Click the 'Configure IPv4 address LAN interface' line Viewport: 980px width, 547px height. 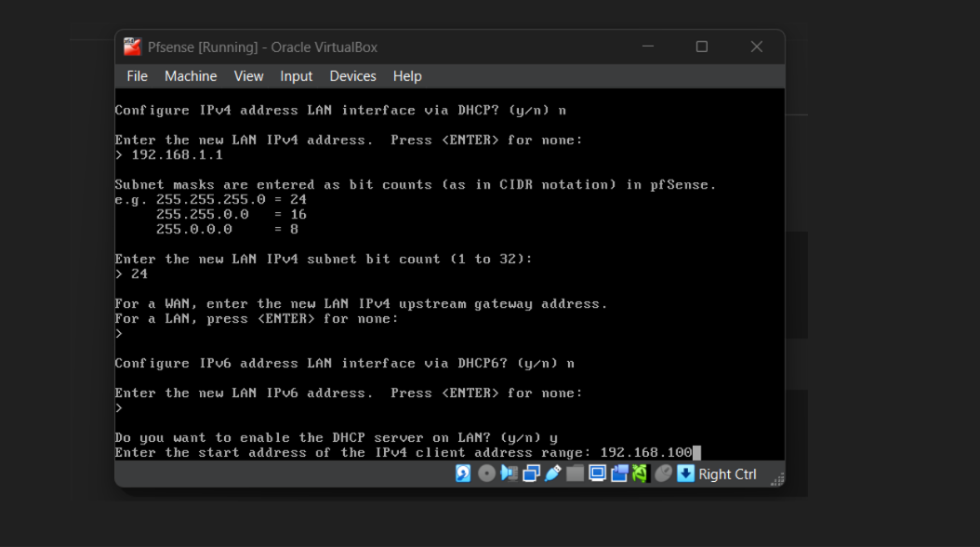tap(340, 110)
